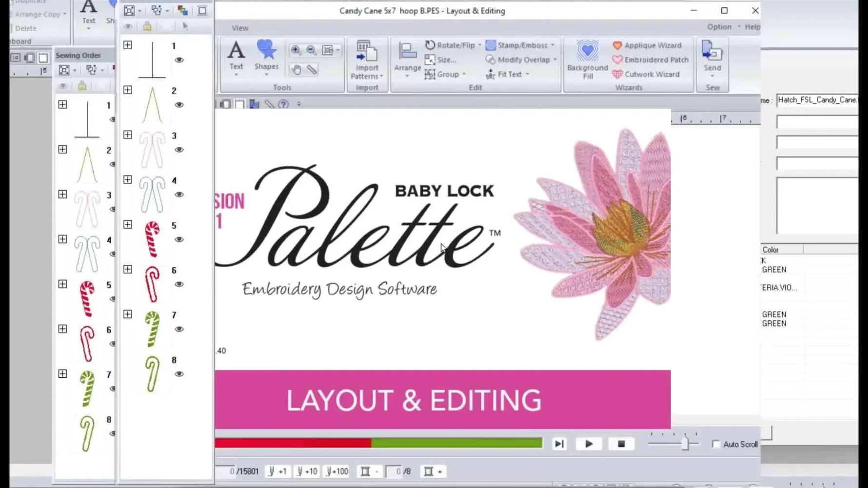The image size is (868, 488).
Task: Hide sewing order item 7 via eye icon
Action: [179, 329]
